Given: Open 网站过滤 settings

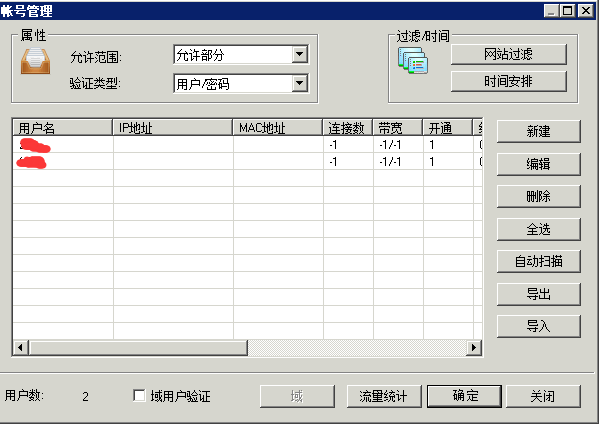Looking at the screenshot, I should point(508,54).
